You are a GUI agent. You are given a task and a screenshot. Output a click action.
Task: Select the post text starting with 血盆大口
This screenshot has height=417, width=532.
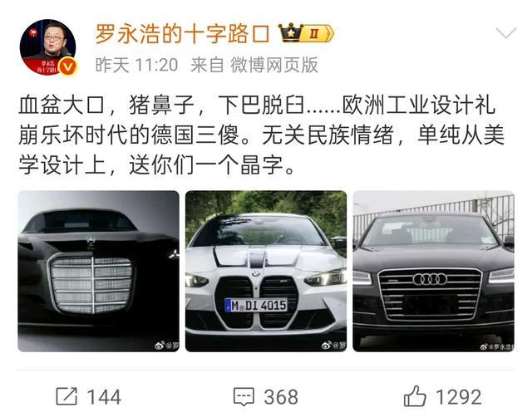[261, 135]
